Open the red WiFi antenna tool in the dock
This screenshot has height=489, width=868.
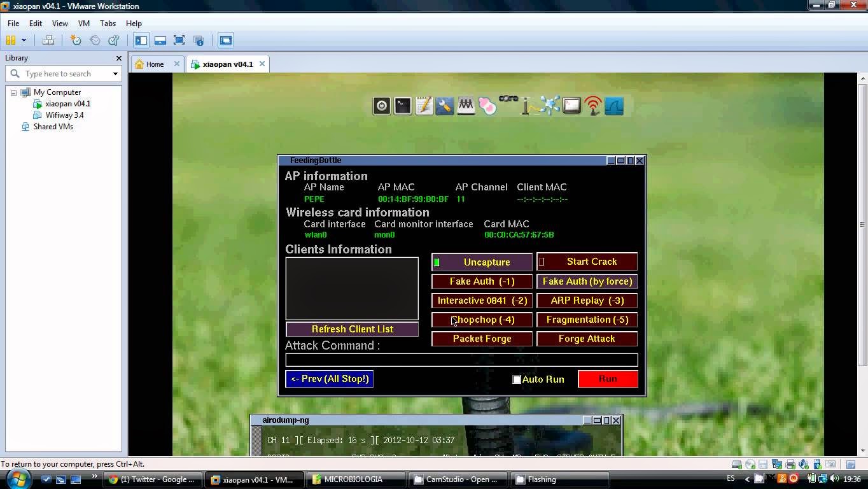592,106
